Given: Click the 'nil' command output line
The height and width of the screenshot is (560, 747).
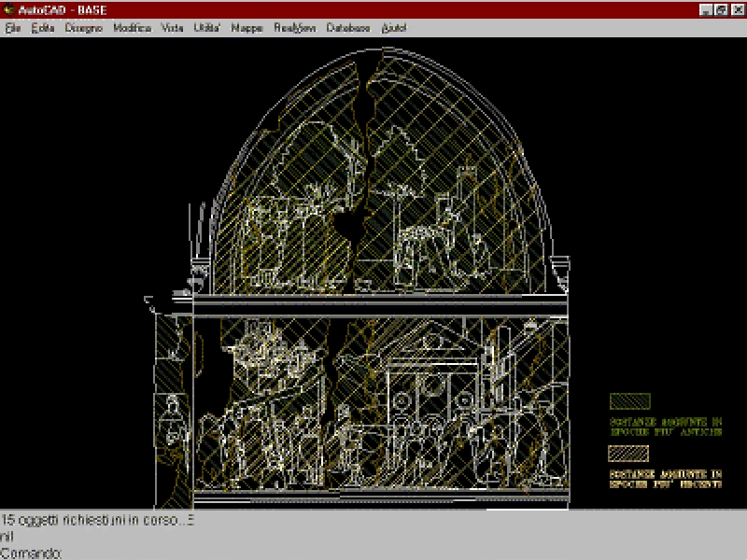Looking at the screenshot, I should (x=7, y=537).
